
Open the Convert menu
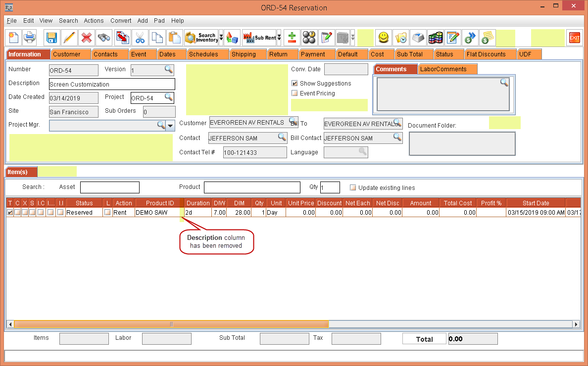pyautogui.click(x=121, y=21)
